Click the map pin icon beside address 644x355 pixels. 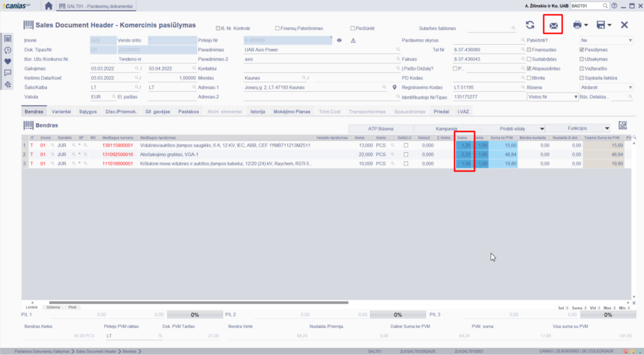pyautogui.click(x=394, y=87)
